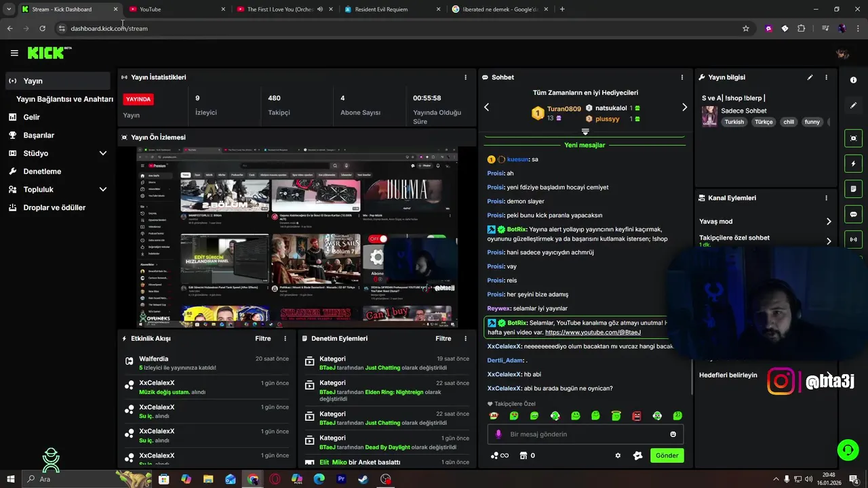Open Etkinlik Akışı three-dot menu

coord(285,338)
